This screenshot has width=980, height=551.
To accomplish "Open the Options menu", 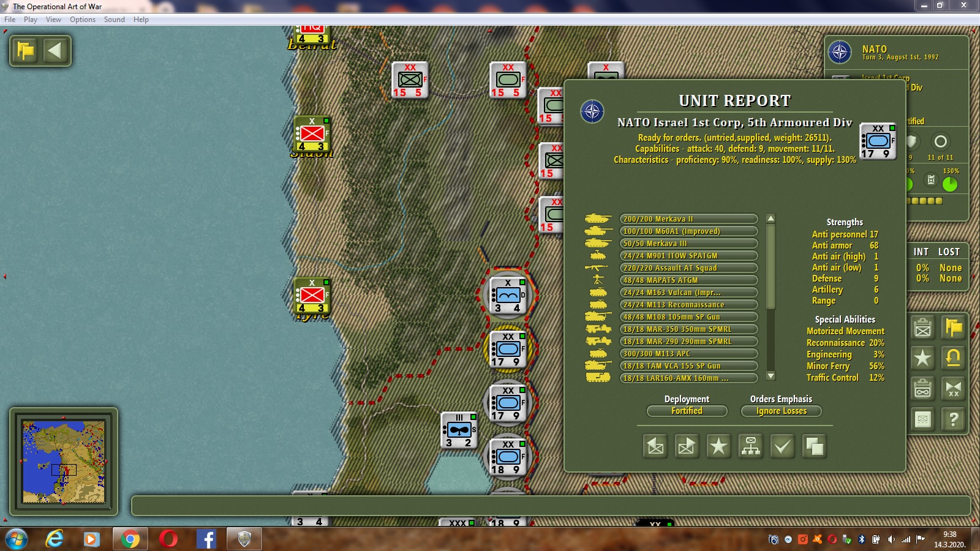I will (x=83, y=20).
